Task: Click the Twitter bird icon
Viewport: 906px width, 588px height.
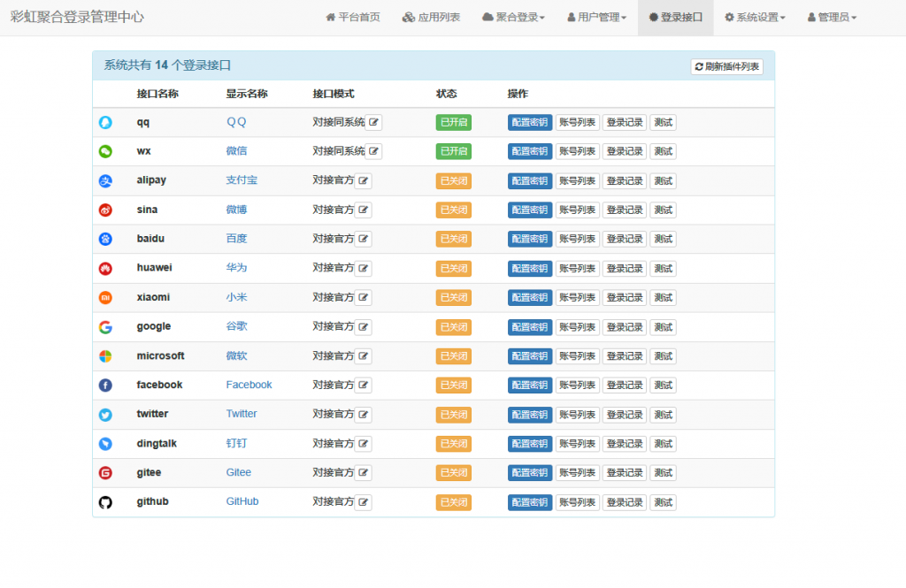Action: click(105, 415)
